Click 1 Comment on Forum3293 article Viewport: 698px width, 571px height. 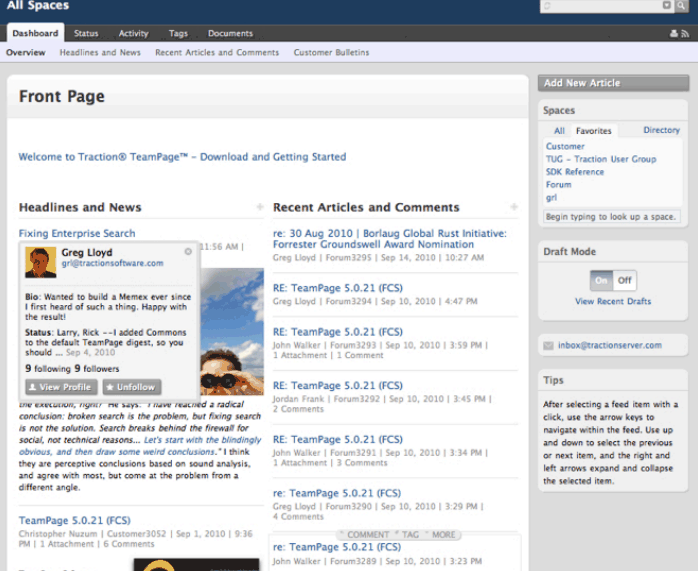point(360,356)
